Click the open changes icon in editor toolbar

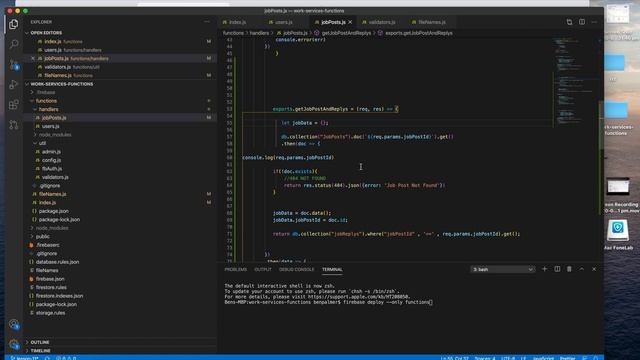click(x=569, y=22)
